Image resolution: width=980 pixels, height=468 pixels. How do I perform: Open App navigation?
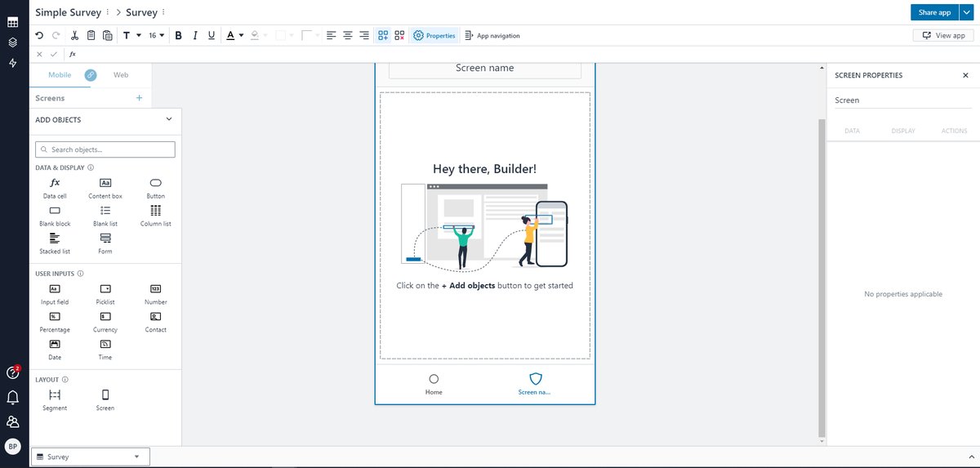pos(492,35)
